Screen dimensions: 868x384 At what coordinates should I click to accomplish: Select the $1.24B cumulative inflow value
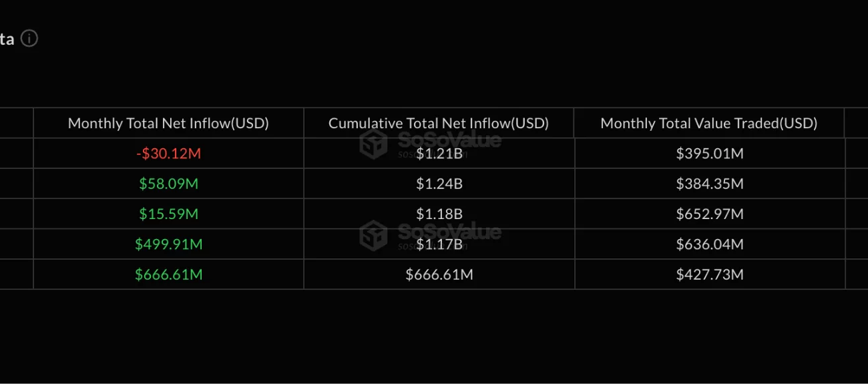pyautogui.click(x=439, y=184)
